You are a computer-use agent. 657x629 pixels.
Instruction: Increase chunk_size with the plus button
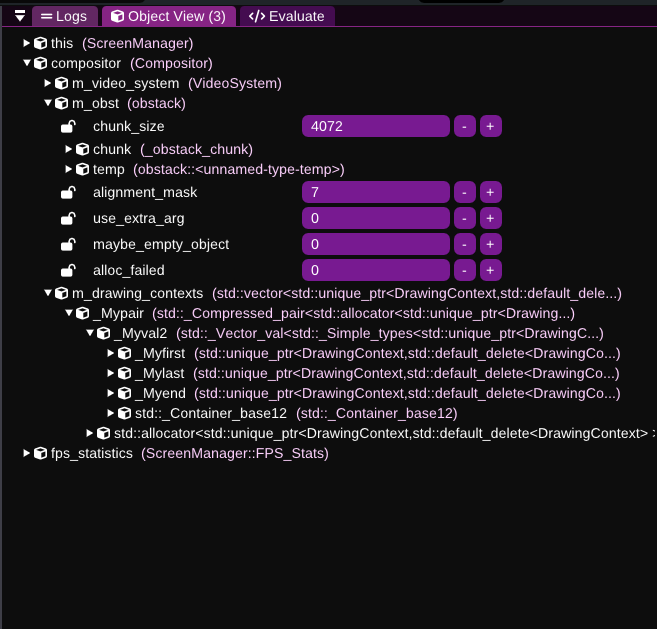[490, 127]
